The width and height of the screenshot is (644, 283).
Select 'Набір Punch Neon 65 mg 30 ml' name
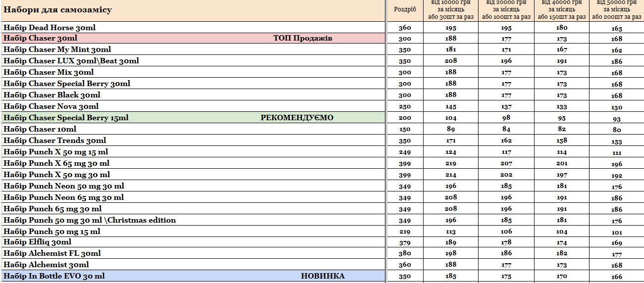click(x=63, y=197)
